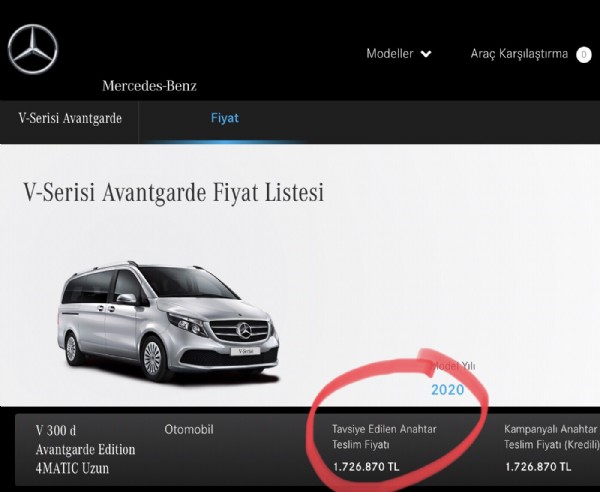Click the Modeller chevron arrow

click(x=426, y=54)
